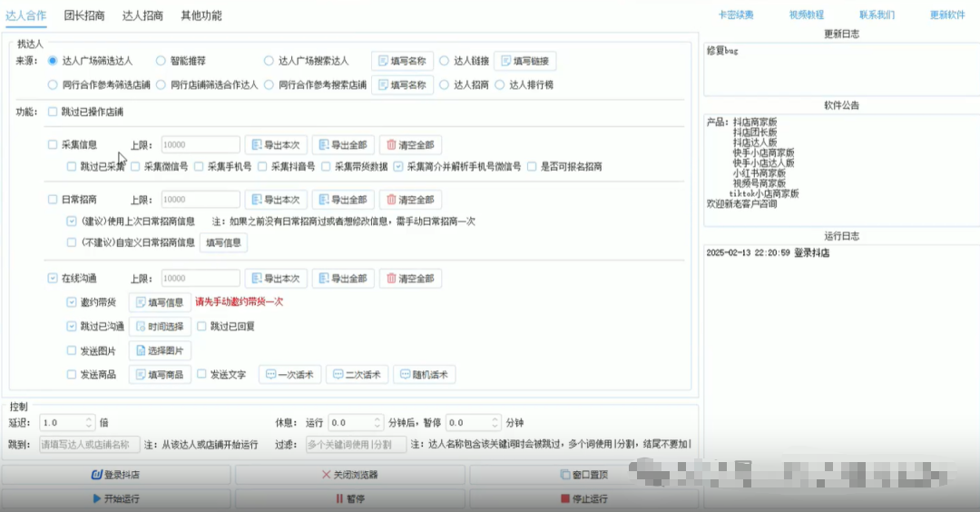
Task: Uncheck the 邀约带货 checkbox
Action: [72, 302]
